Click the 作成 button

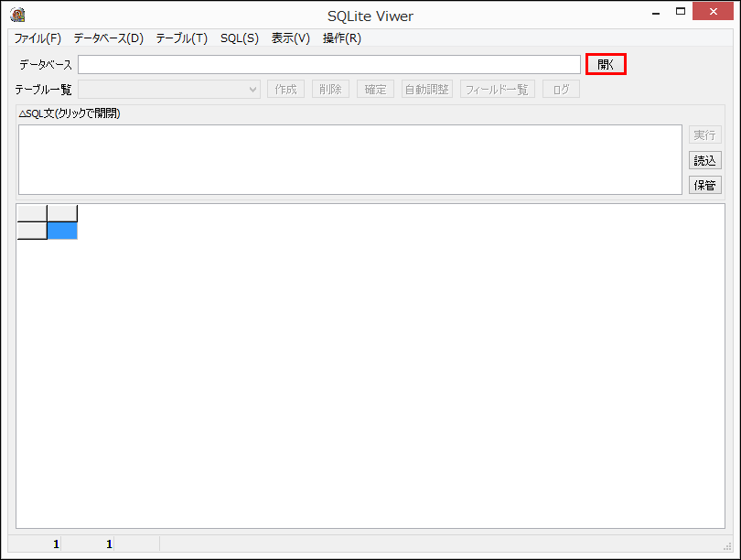pos(286,90)
